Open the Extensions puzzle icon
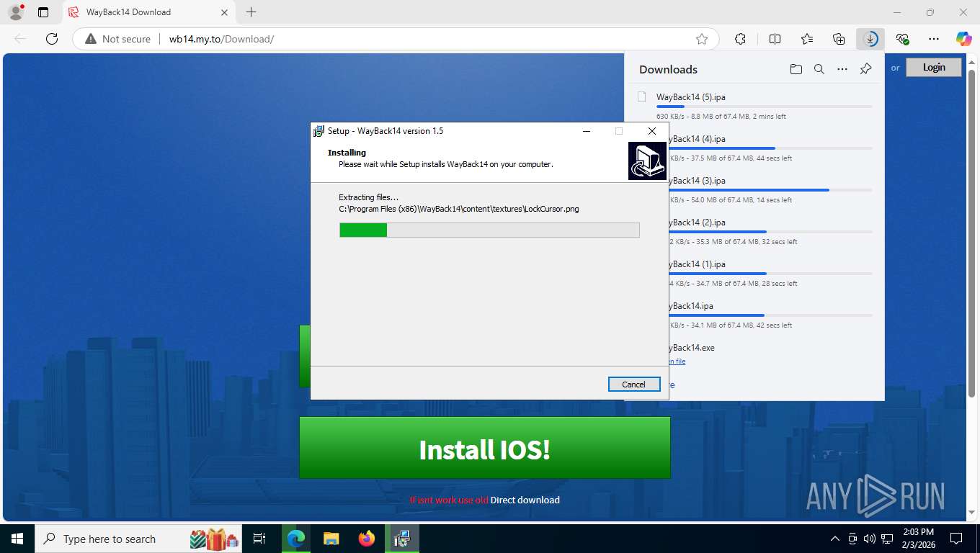 [740, 39]
